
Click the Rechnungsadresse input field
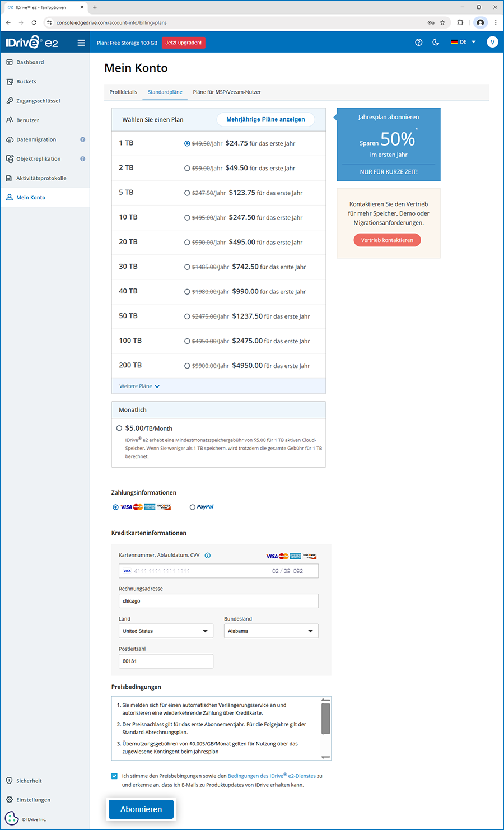point(218,601)
